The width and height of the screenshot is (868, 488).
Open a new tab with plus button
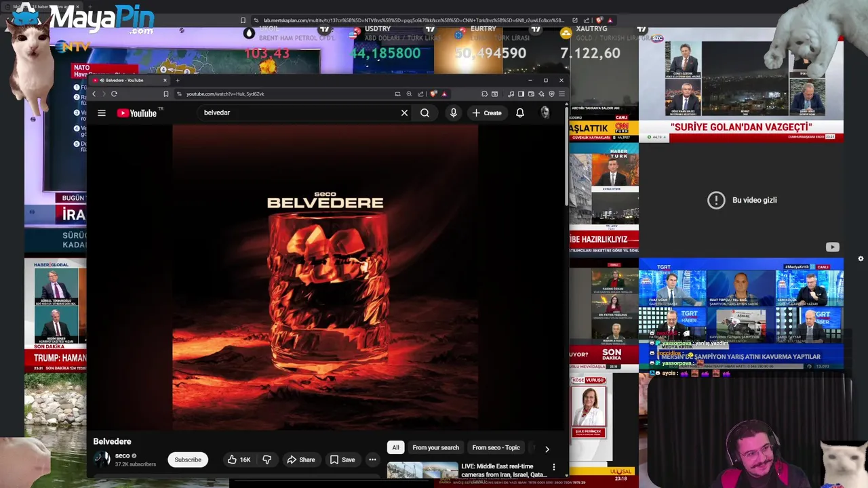click(x=178, y=80)
